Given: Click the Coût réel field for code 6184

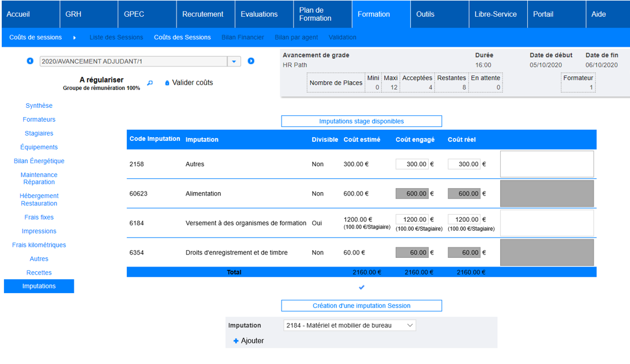Looking at the screenshot, I should coord(464,220).
